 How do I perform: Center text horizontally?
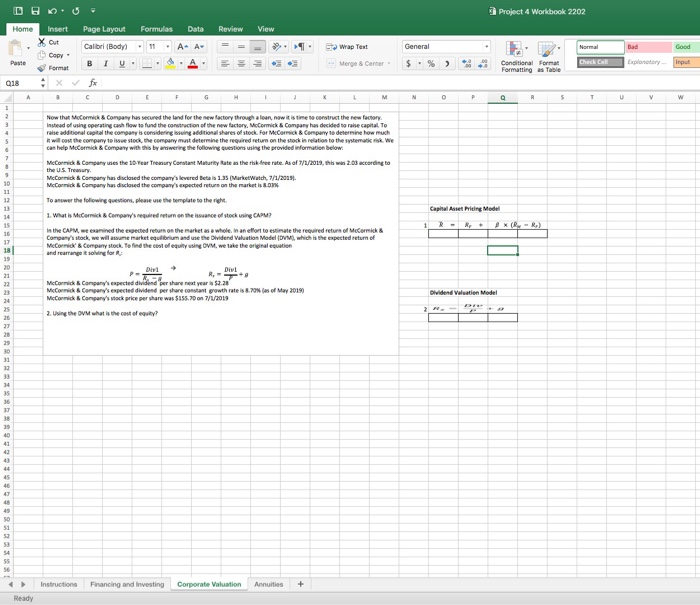241,63
